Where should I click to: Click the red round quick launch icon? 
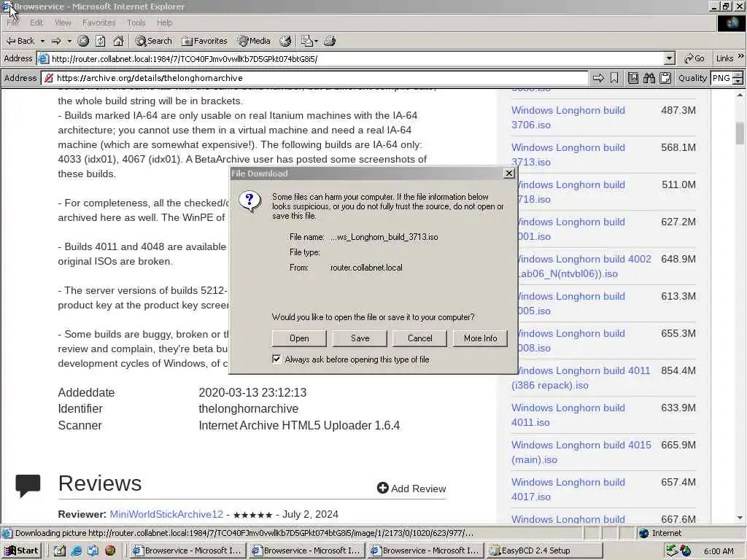(110, 551)
